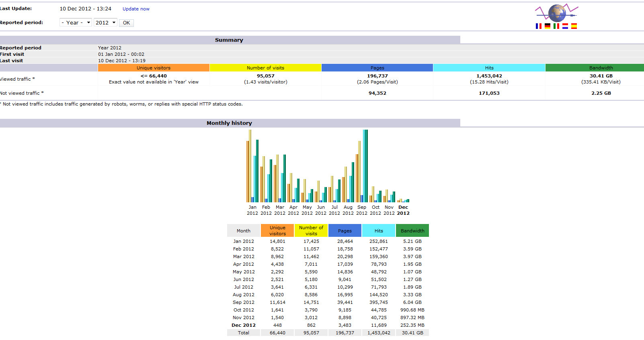
Task: Click the yellow Number of visits summary header
Action: 265,68
